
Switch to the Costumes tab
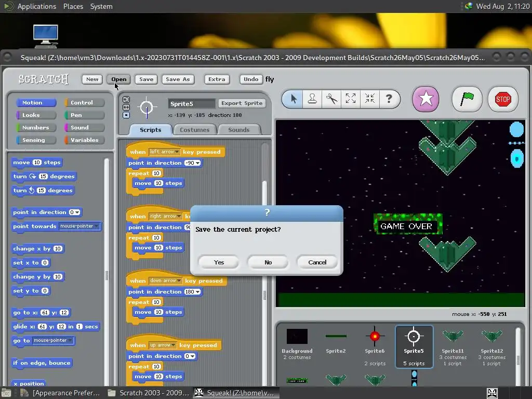(x=194, y=129)
